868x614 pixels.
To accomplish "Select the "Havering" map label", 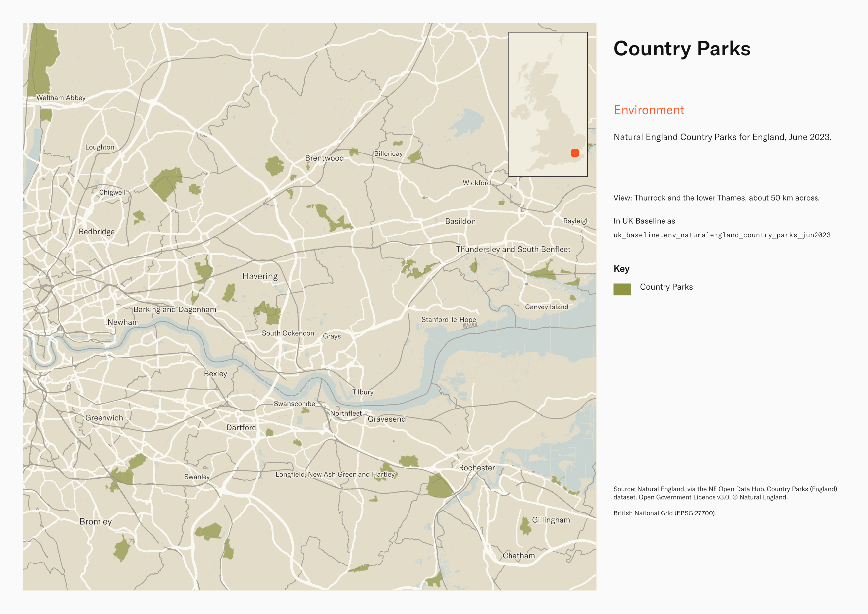I will tap(260, 276).
